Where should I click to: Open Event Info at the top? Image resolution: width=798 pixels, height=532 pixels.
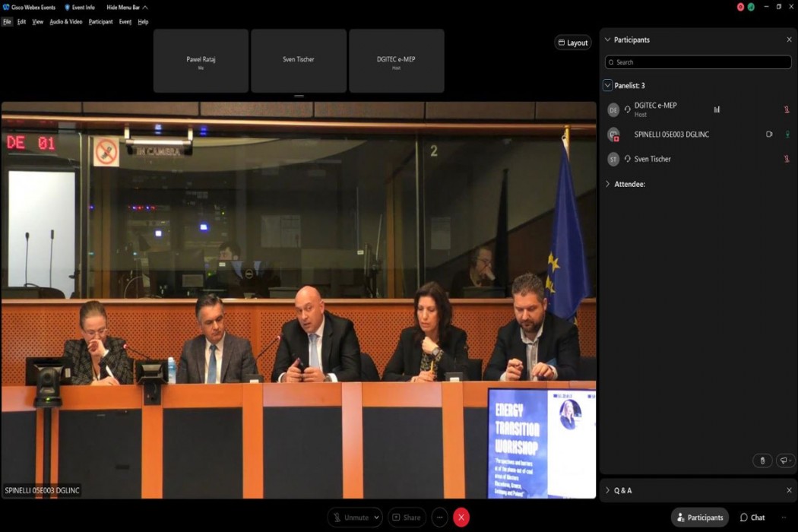80,7
